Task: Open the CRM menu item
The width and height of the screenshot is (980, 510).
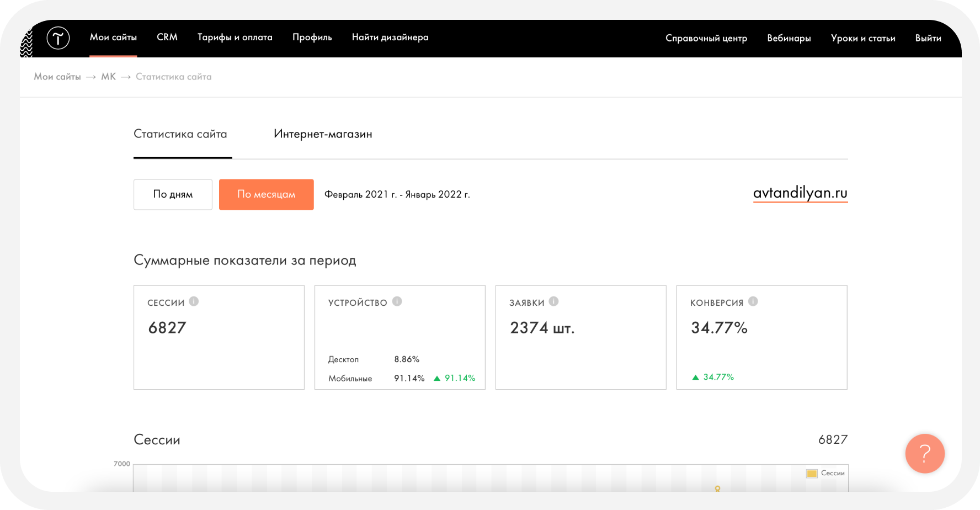Action: pyautogui.click(x=167, y=38)
